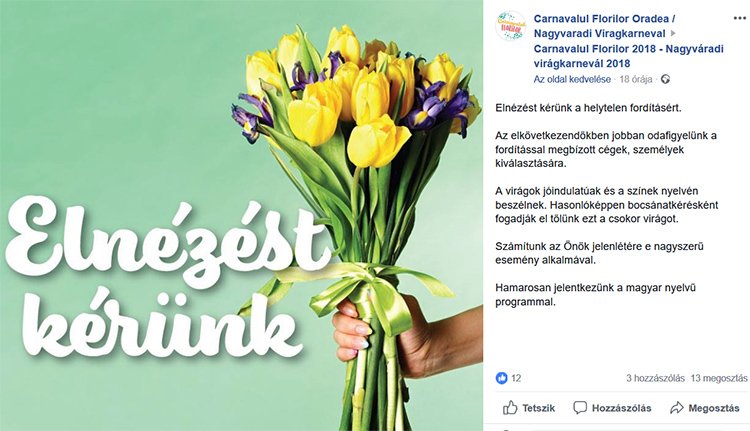Viewport: 750px width, 431px height.
Task: Show who reacted via the 12 count
Action: [516, 378]
